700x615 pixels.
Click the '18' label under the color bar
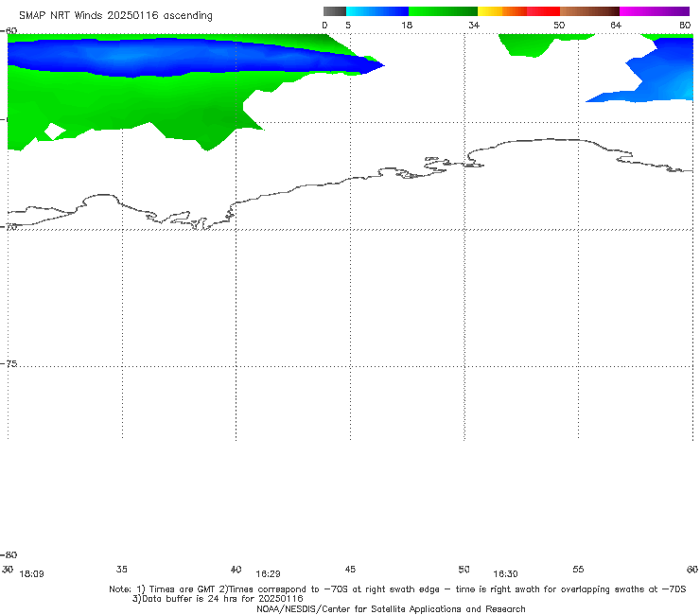[x=407, y=25]
